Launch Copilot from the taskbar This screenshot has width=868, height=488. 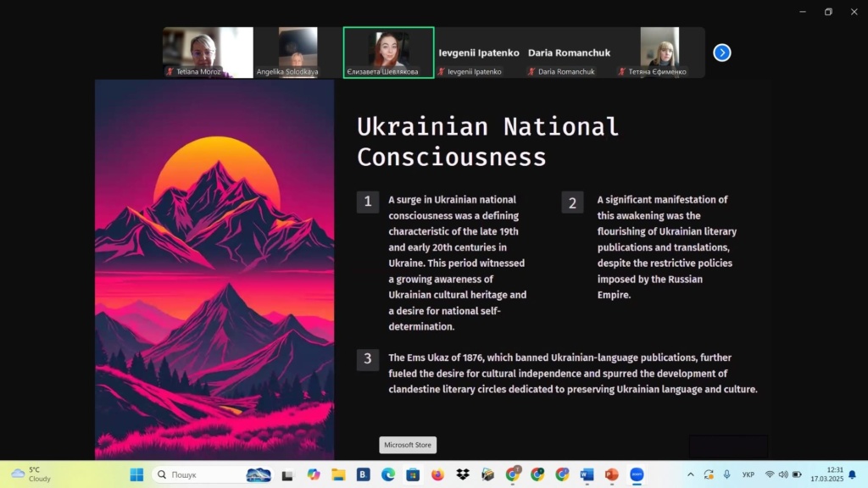point(314,474)
